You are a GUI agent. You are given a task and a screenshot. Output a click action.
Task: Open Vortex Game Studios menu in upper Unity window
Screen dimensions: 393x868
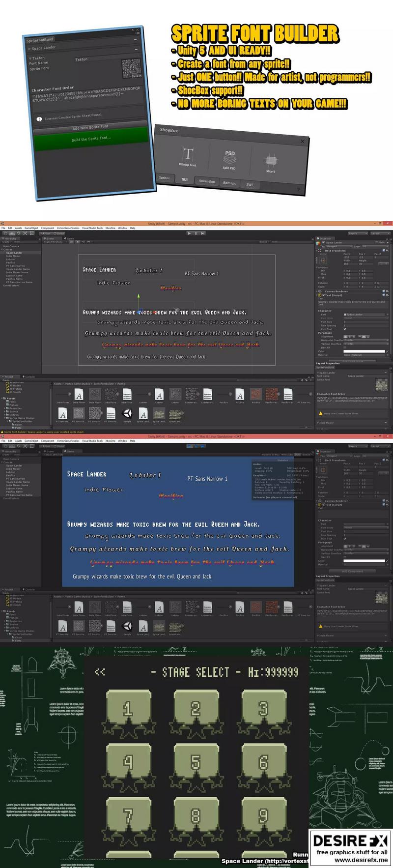coord(68,228)
